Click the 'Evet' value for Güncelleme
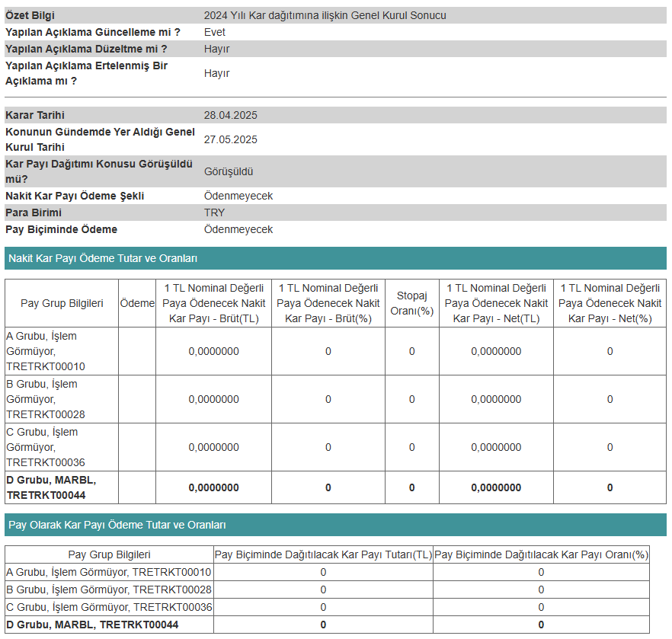Image resolution: width=672 pixels, height=639 pixels. click(x=215, y=32)
